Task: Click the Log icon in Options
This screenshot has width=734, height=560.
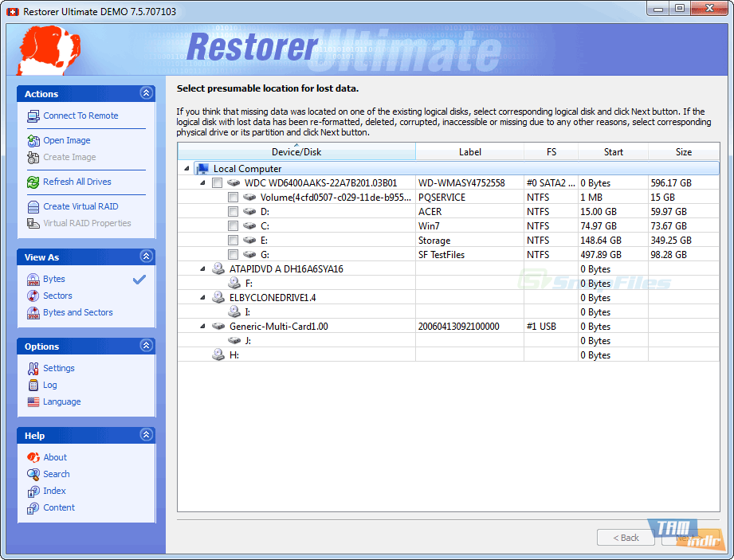Action: coord(33,386)
